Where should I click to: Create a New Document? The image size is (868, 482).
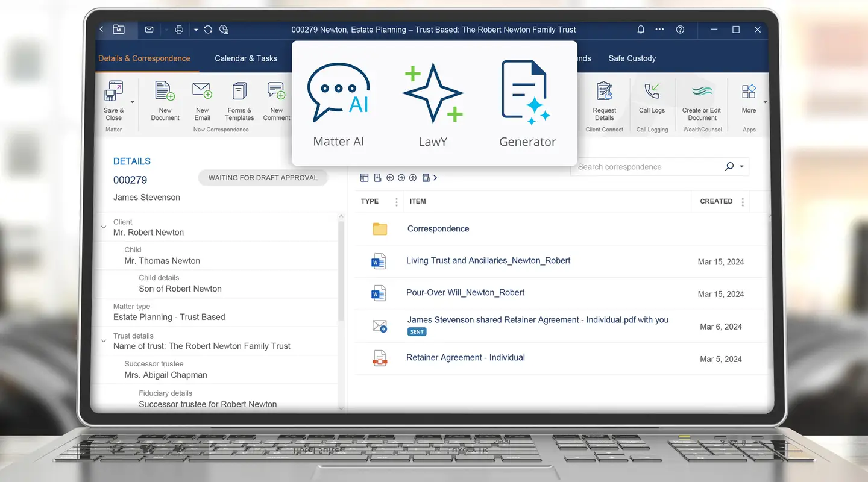point(165,101)
